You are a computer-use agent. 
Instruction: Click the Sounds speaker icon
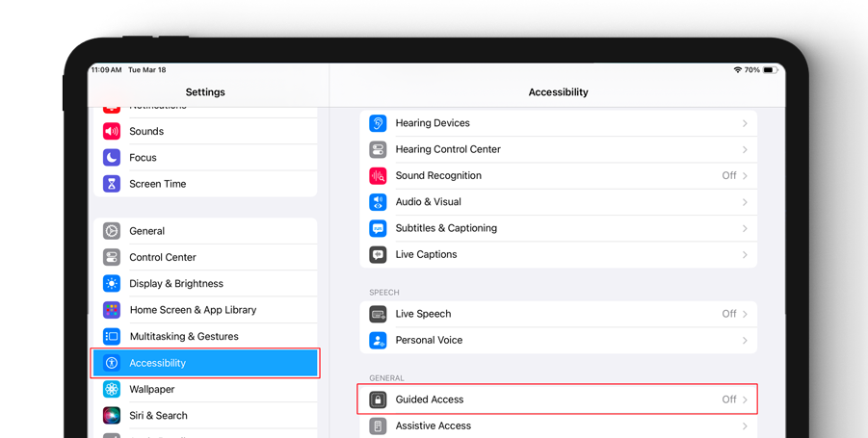point(112,131)
